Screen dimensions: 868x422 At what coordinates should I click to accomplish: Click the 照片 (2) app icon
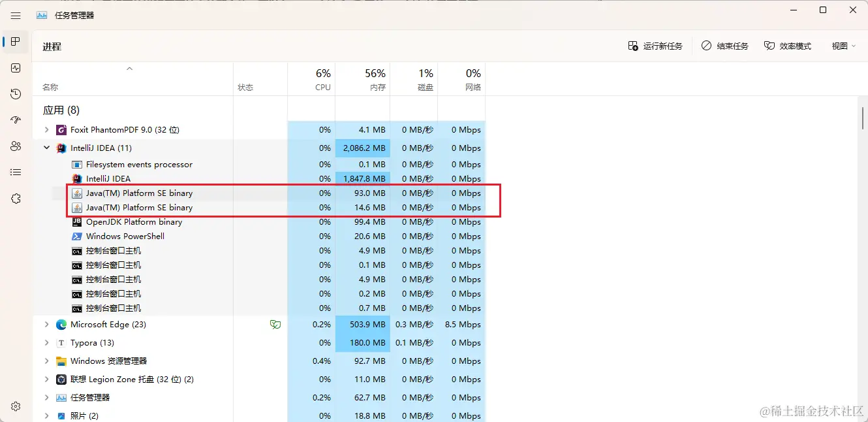(61, 415)
